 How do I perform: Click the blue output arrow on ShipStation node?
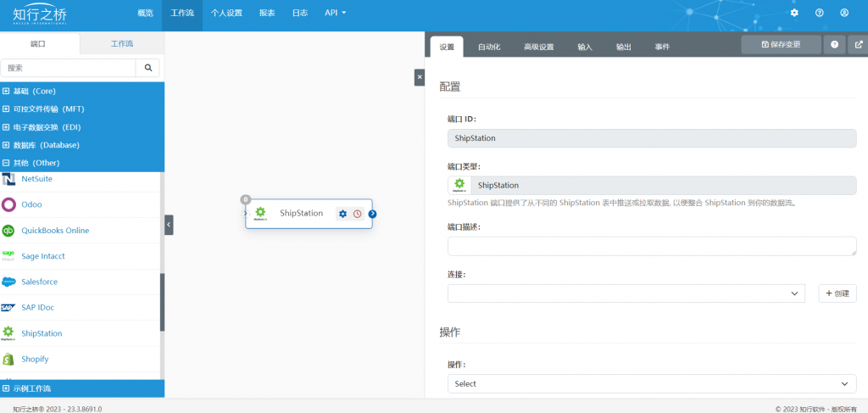(x=373, y=214)
